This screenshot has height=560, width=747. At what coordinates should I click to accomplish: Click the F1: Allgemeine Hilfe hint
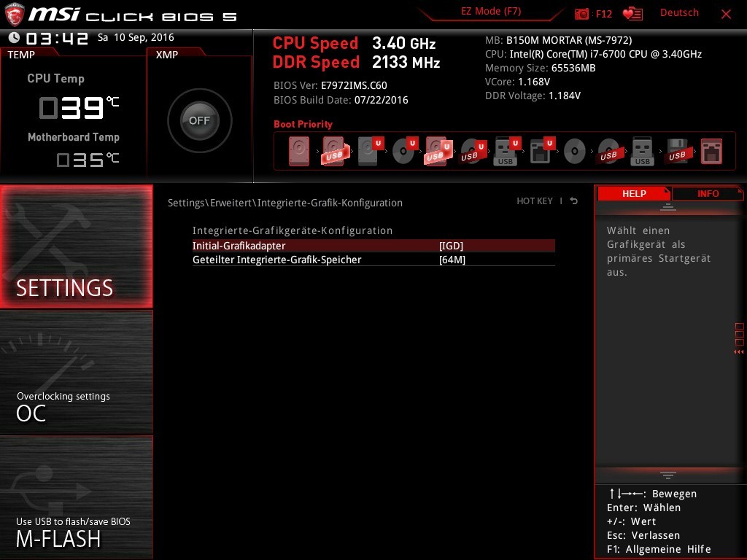[659, 549]
